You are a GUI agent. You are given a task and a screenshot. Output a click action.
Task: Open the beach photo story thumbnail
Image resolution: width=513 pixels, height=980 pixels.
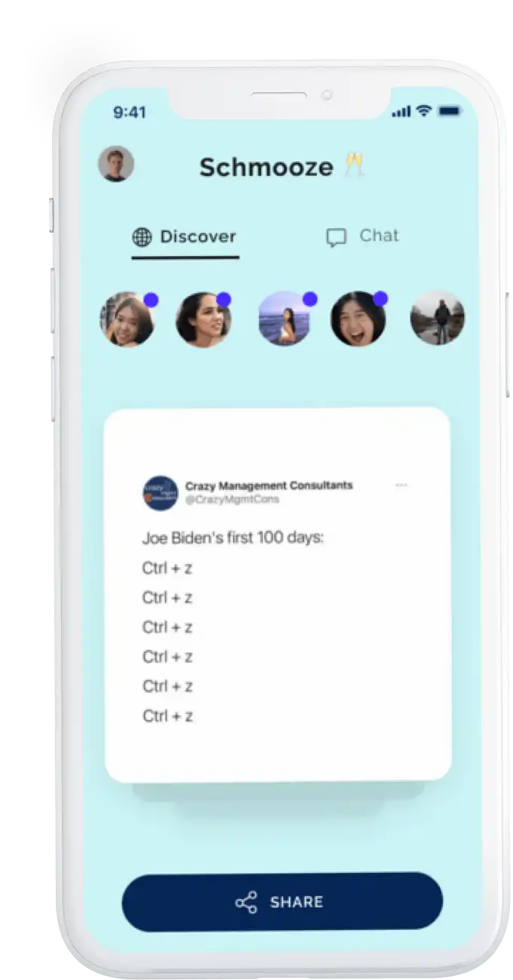tap(284, 319)
